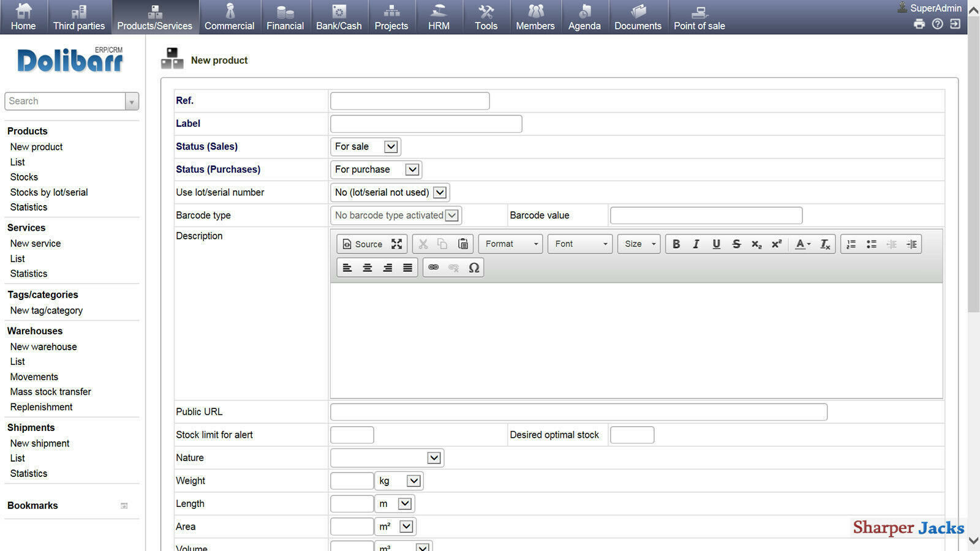Image resolution: width=980 pixels, height=551 pixels.
Task: Click the Barcode value field
Action: [x=706, y=216]
